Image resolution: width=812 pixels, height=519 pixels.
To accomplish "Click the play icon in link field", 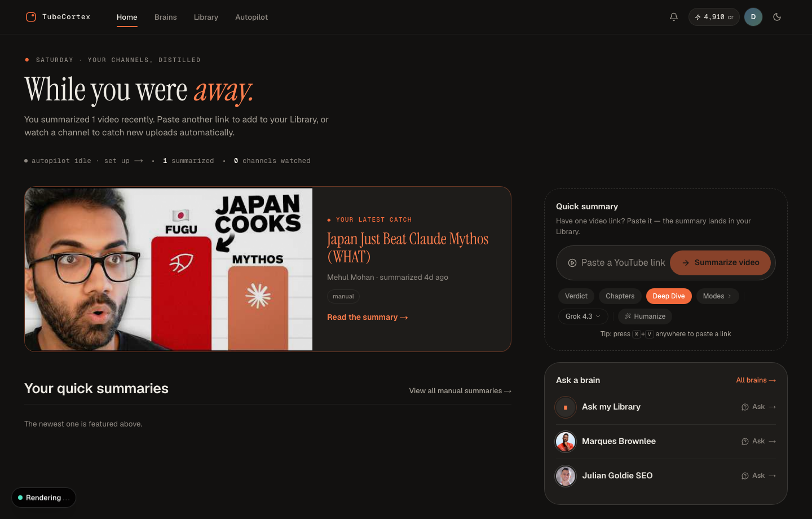I will (x=572, y=263).
